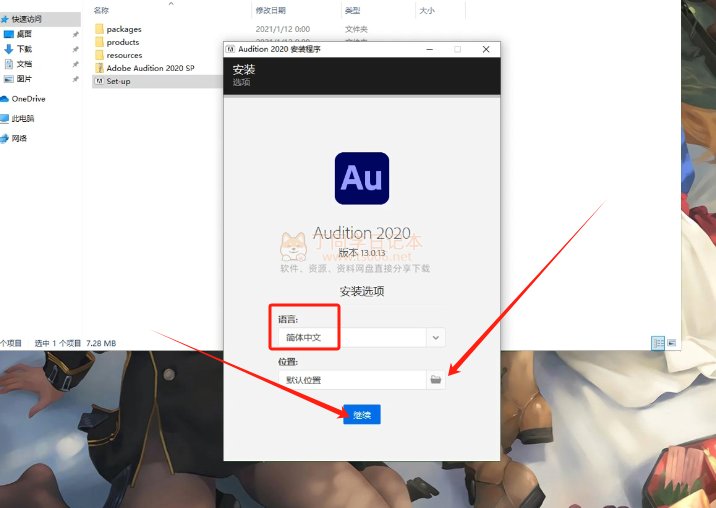This screenshot has height=508, width=716.
Task: Sort files by 类型 column header
Action: pyautogui.click(x=352, y=10)
